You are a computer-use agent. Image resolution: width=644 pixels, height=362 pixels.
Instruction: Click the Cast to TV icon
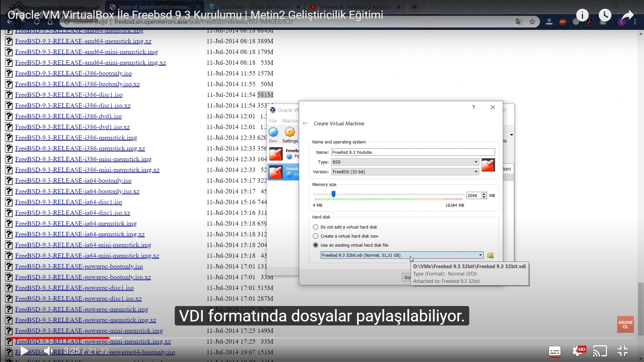pos(600,351)
